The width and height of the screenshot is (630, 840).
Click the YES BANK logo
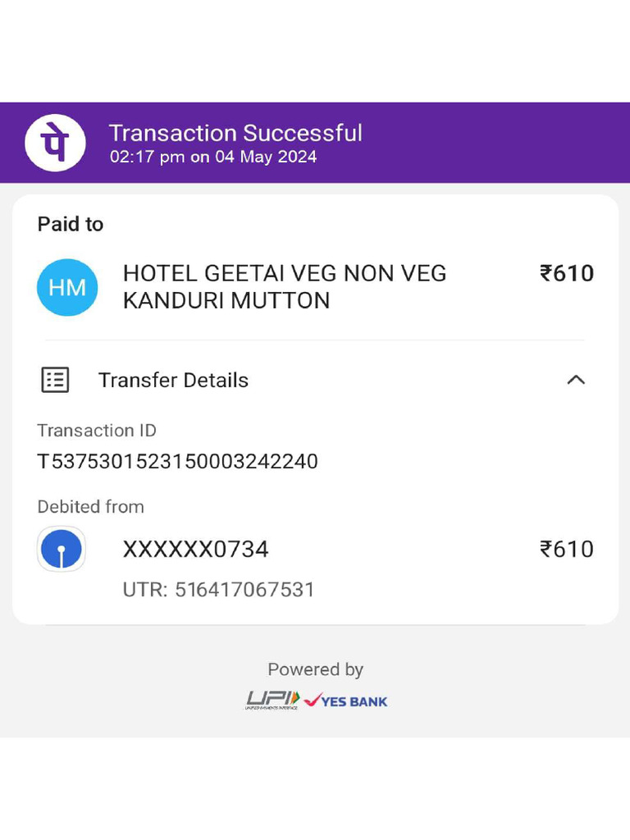pyautogui.click(x=345, y=701)
